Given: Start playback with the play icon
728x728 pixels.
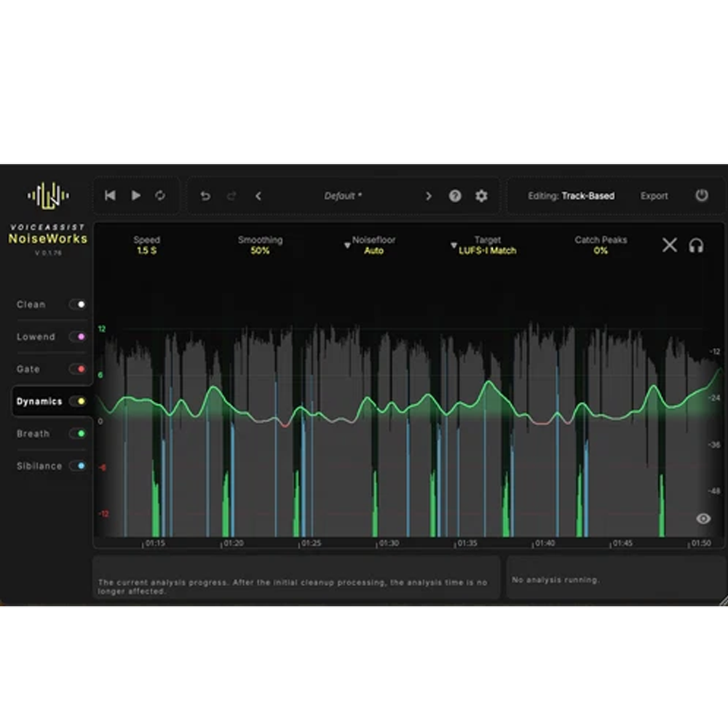Looking at the screenshot, I should tap(135, 195).
